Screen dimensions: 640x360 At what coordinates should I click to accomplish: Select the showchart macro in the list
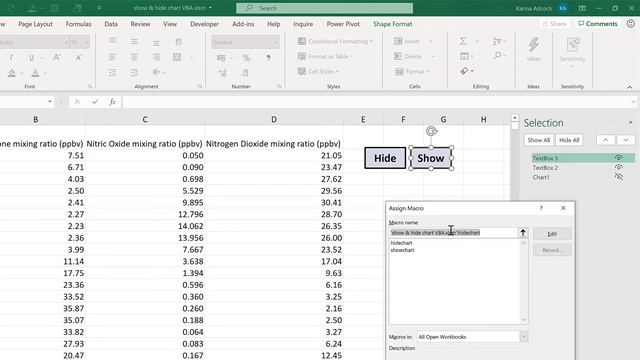click(402, 250)
